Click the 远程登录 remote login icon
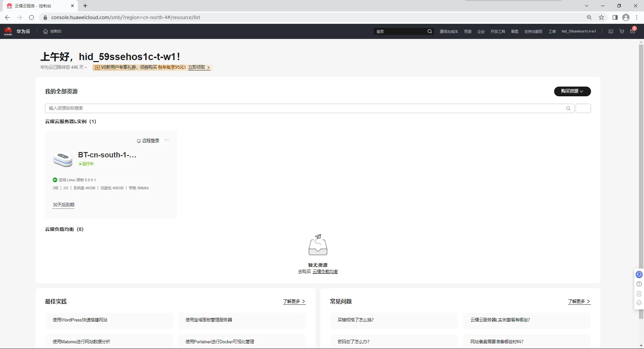644x349 pixels. tap(139, 141)
